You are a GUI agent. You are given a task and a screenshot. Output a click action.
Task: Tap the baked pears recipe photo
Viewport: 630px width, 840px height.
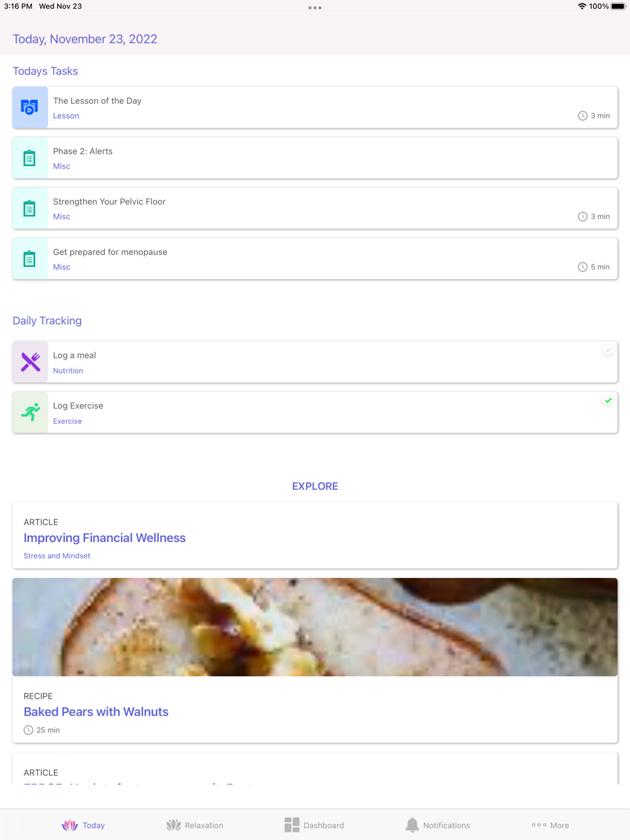[x=315, y=627]
